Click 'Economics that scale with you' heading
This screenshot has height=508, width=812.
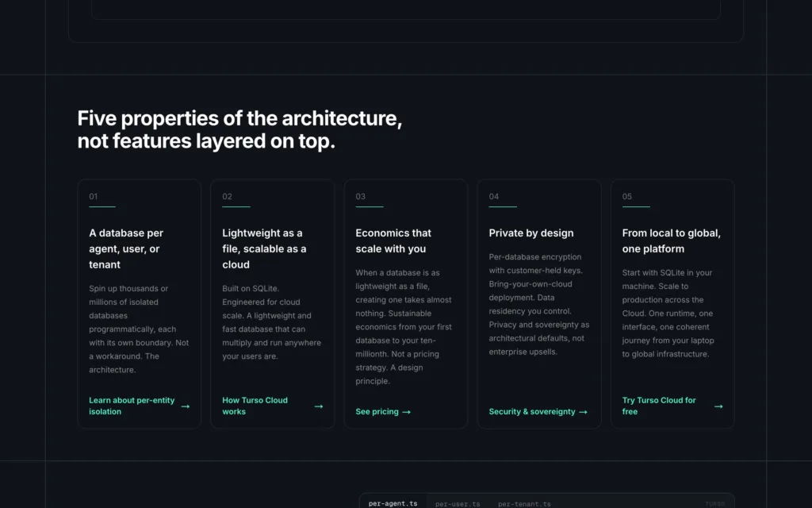click(x=393, y=241)
